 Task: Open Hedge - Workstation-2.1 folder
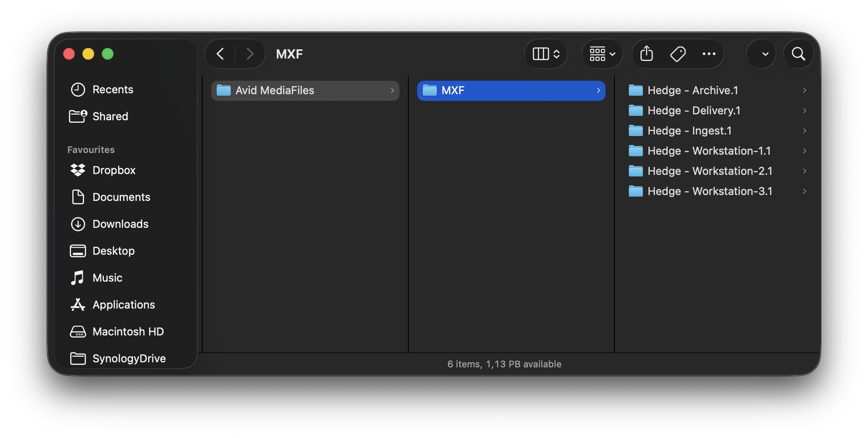tap(709, 171)
